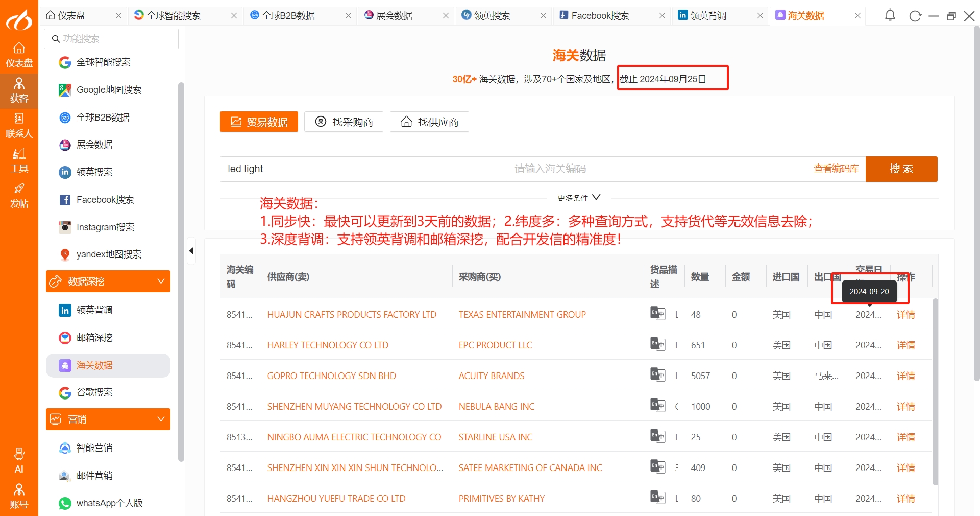Select the 获客 sidebar icon
The height and width of the screenshot is (516, 980).
point(19,90)
